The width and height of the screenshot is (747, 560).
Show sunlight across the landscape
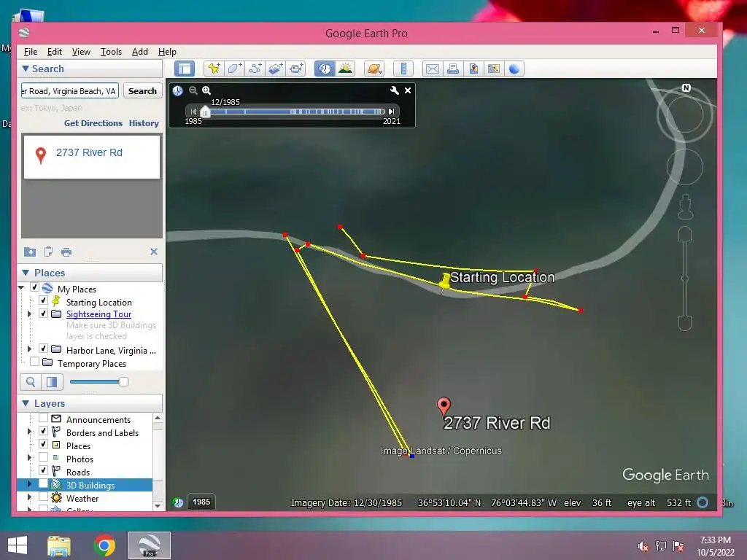pyautogui.click(x=345, y=69)
